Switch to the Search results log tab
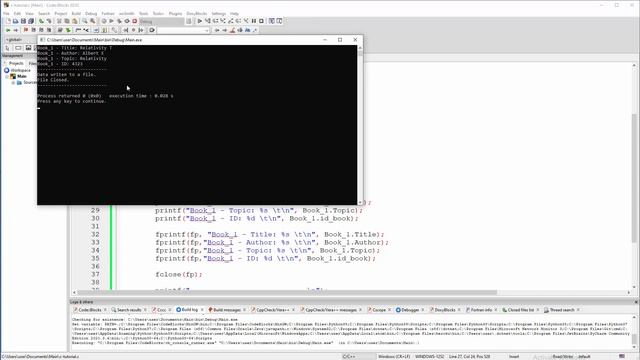 coord(129,310)
